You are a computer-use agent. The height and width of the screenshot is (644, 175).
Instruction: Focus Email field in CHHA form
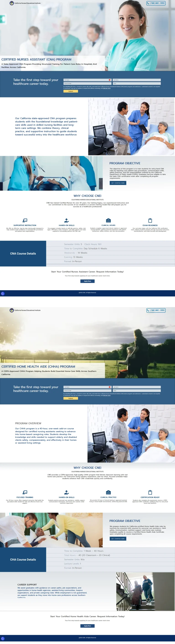[x=137, y=390]
